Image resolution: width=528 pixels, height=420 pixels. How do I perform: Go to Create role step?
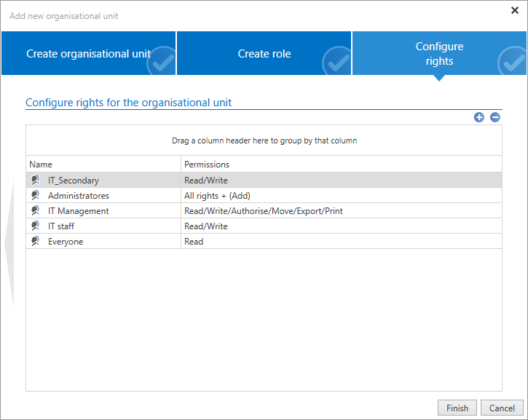(x=264, y=53)
